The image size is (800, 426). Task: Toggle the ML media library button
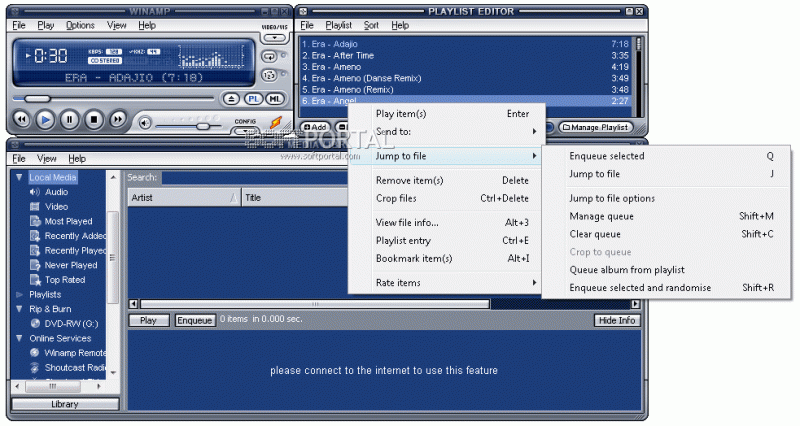[274, 99]
